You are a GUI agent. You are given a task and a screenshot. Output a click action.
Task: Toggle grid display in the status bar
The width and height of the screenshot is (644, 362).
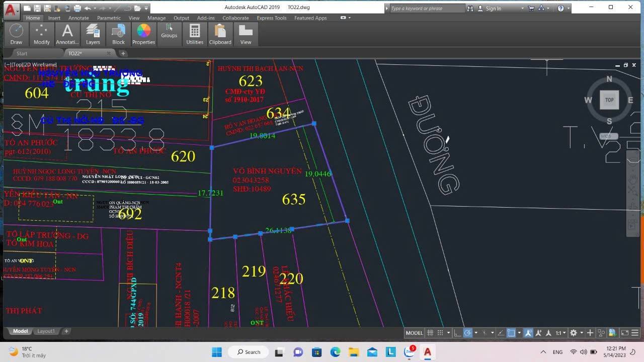tap(430, 332)
